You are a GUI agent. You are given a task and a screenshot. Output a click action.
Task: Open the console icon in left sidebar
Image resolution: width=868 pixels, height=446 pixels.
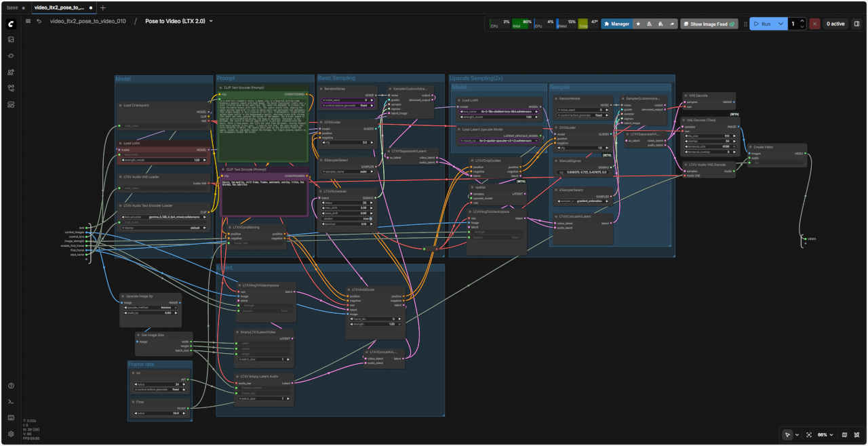[11, 401]
